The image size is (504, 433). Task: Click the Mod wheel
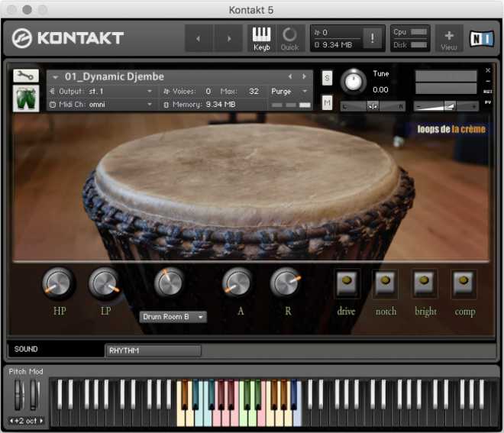click(34, 395)
